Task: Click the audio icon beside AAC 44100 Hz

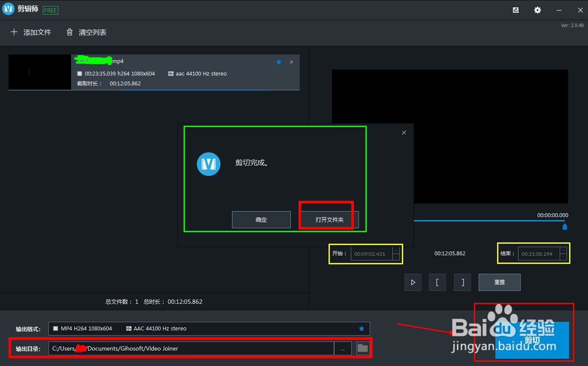Action: click(129, 329)
